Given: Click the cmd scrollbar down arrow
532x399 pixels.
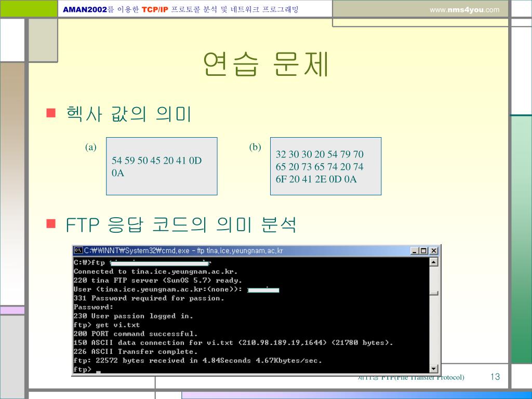Looking at the screenshot, I should tap(434, 368).
